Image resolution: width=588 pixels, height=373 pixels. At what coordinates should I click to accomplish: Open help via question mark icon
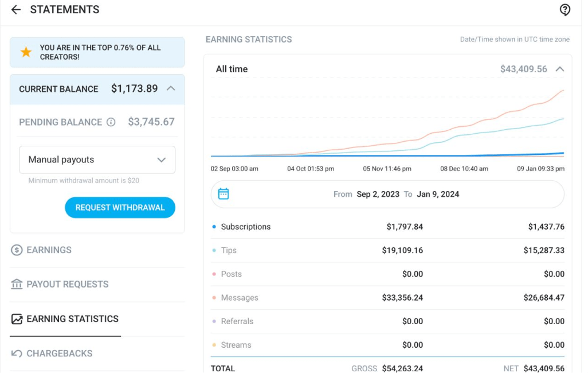click(x=565, y=9)
